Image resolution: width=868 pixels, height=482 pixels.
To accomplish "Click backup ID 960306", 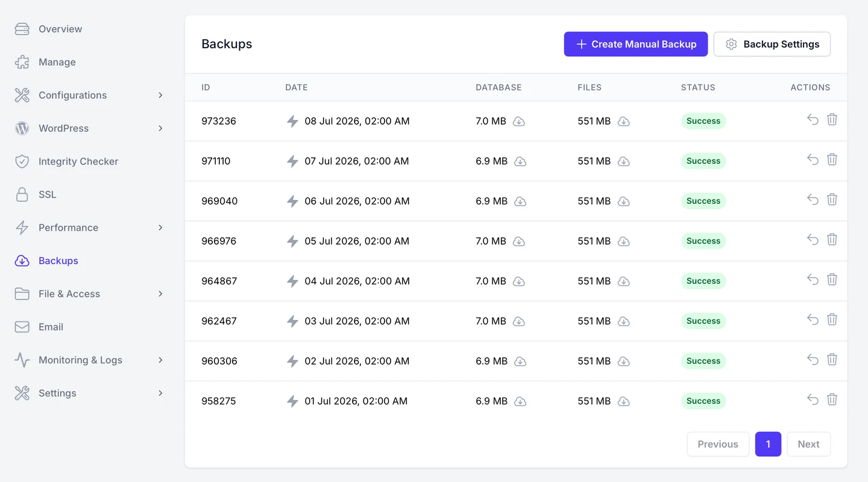I will point(219,361).
